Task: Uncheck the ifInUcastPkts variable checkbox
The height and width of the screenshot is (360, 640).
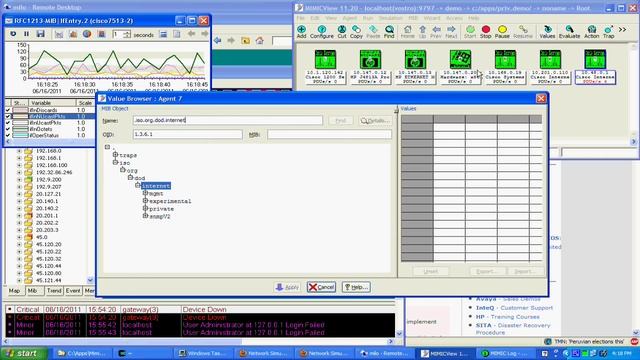Action: [8, 122]
